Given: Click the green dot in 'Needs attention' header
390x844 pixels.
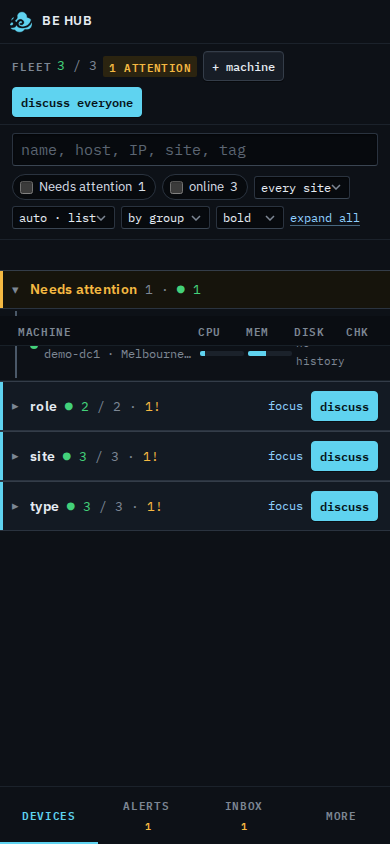Looking at the screenshot, I should click(x=181, y=290).
